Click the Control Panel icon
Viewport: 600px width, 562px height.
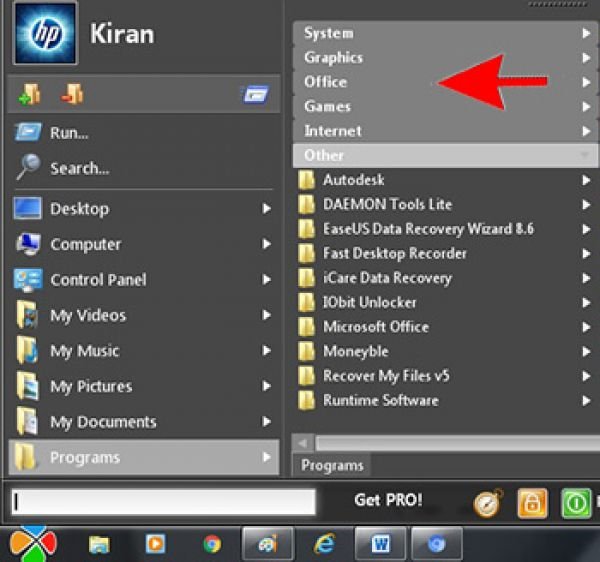pyautogui.click(x=27, y=280)
